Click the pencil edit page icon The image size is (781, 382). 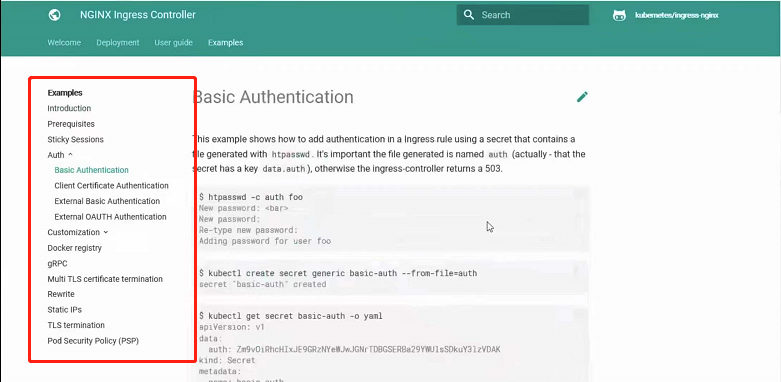click(582, 97)
